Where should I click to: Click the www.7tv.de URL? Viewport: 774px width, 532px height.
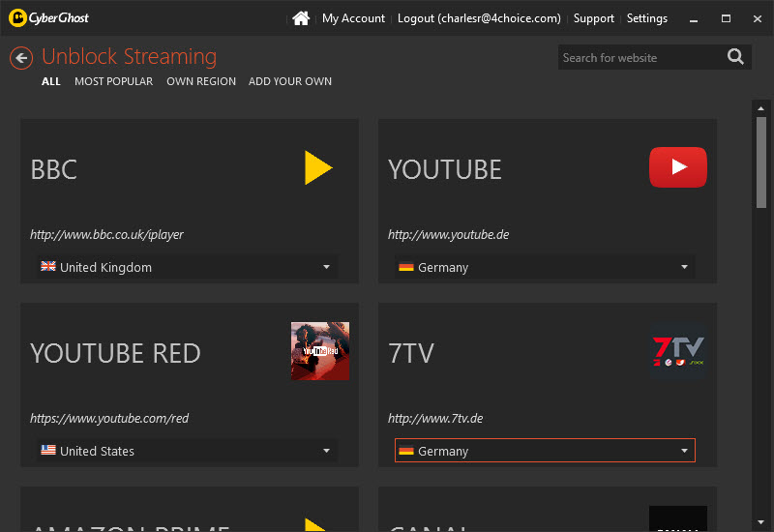(x=435, y=418)
